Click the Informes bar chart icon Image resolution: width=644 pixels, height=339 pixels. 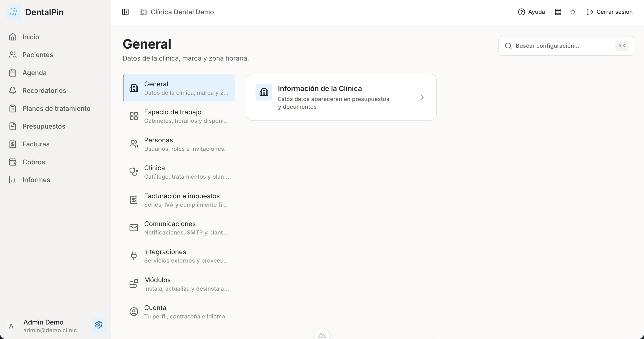click(x=12, y=180)
